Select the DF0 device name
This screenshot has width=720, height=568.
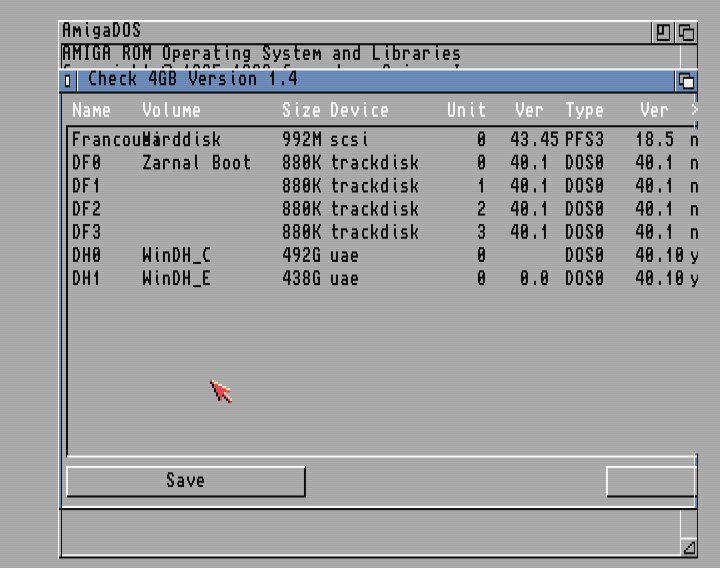(86, 163)
